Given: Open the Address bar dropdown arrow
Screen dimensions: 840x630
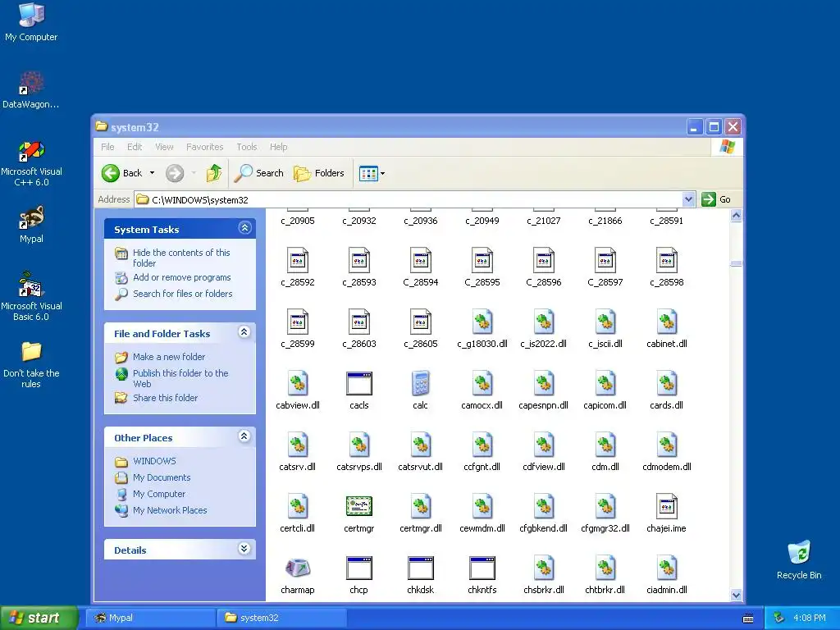Looking at the screenshot, I should pos(688,199).
